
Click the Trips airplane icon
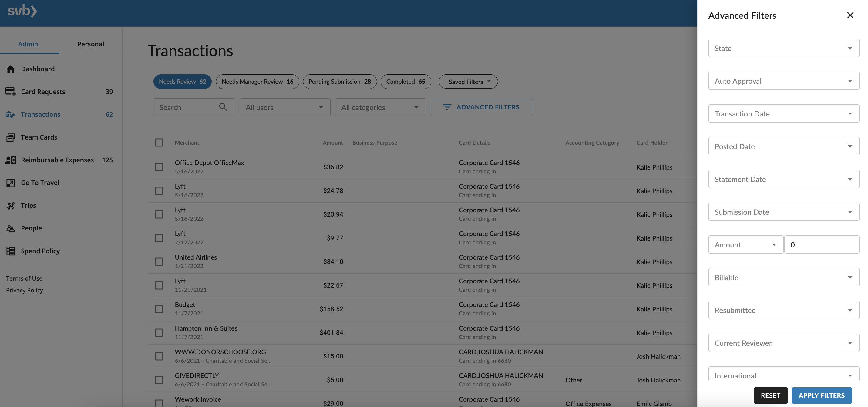pos(10,206)
